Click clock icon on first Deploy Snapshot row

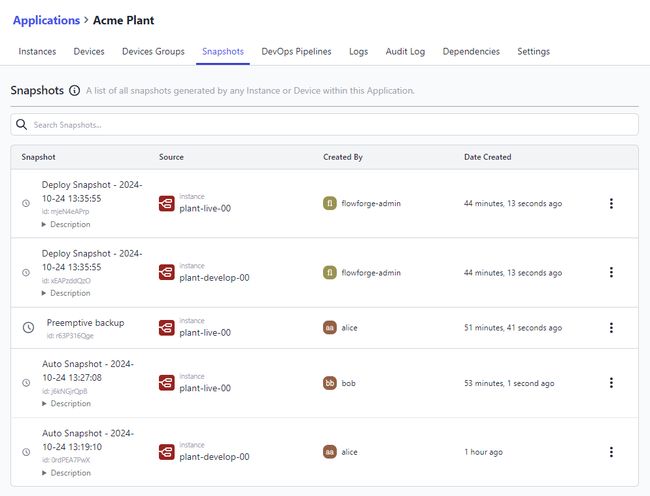tap(26, 203)
